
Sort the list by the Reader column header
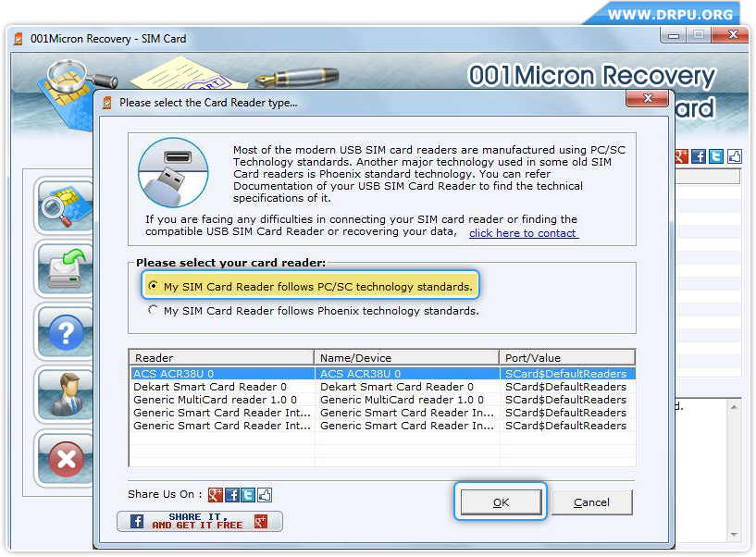222,357
